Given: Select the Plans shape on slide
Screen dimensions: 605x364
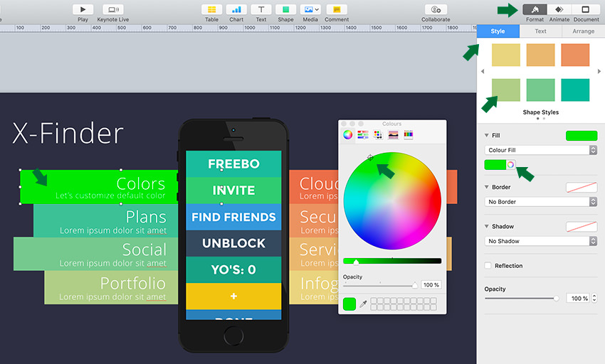Looking at the screenshot, I should 105,220.
